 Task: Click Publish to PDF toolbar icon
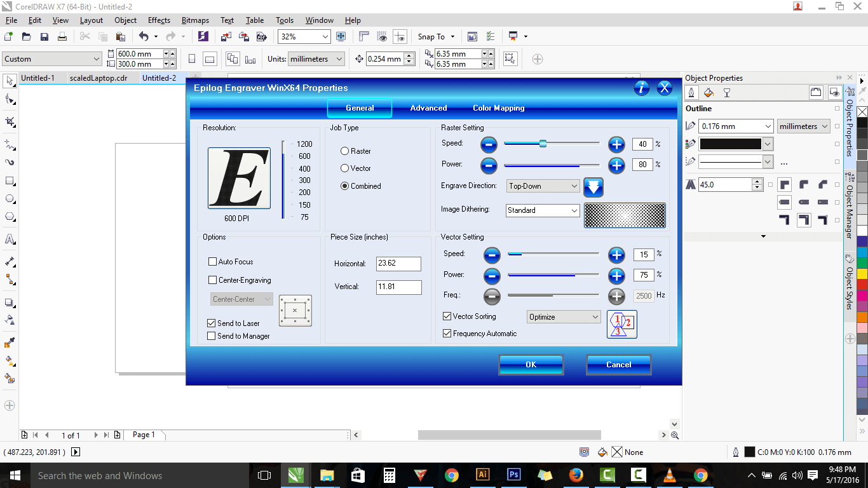tap(261, 37)
